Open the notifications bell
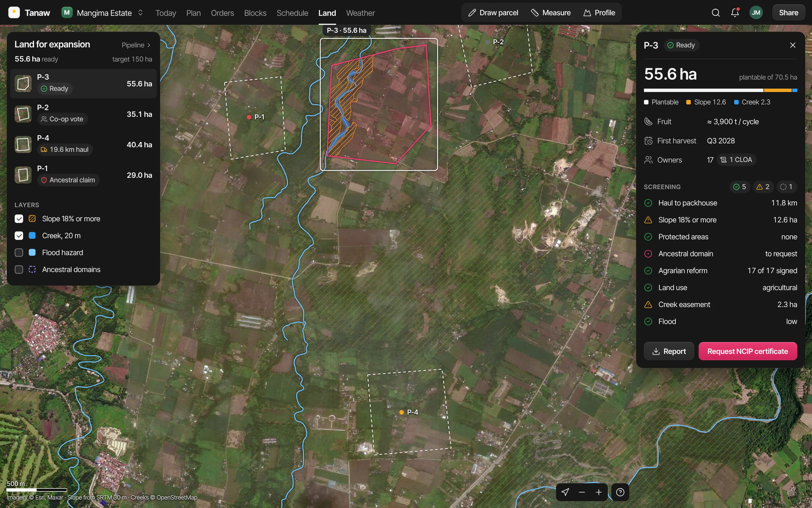 (x=735, y=13)
